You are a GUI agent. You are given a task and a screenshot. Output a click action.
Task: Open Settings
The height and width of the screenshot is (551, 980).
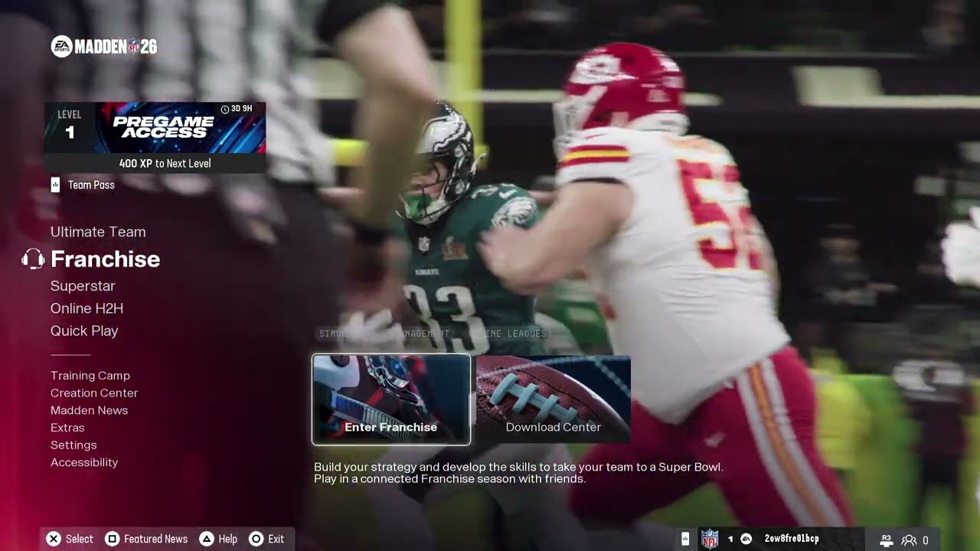click(x=73, y=445)
